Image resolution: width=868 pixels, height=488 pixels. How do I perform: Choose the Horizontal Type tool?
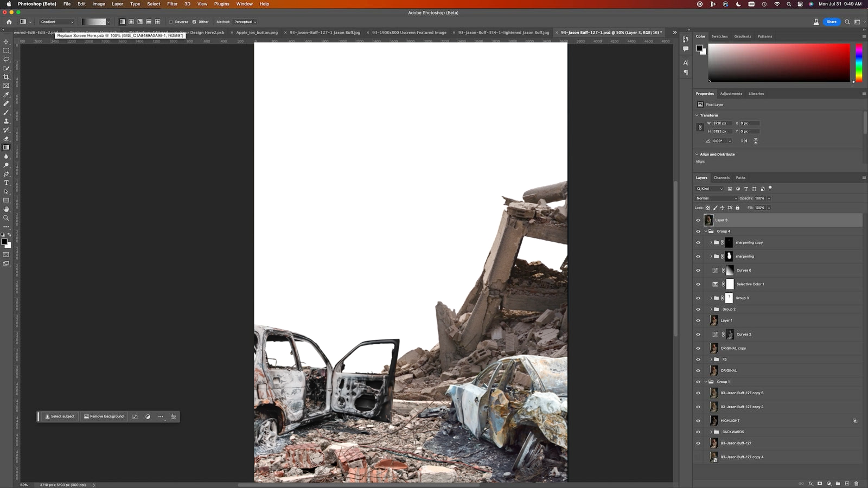point(7,183)
